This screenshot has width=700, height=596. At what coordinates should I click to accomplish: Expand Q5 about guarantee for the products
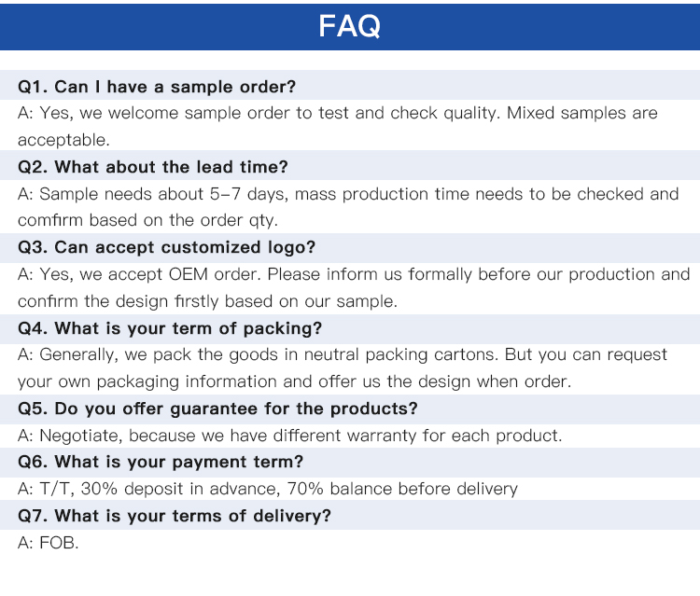(x=217, y=409)
